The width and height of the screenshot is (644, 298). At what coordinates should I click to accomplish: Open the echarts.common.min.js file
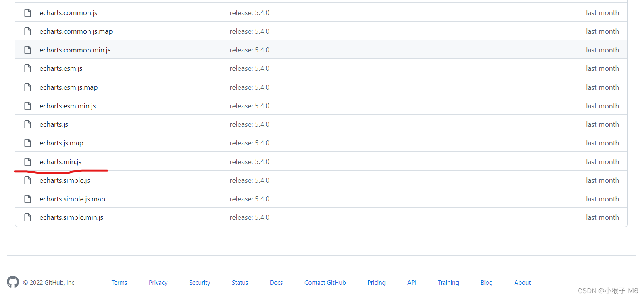[x=75, y=50]
